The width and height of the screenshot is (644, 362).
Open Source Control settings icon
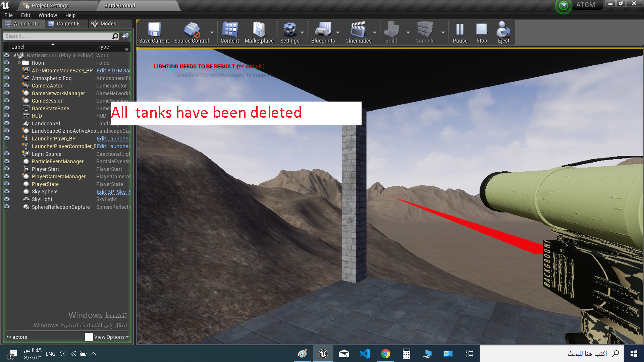(191, 30)
